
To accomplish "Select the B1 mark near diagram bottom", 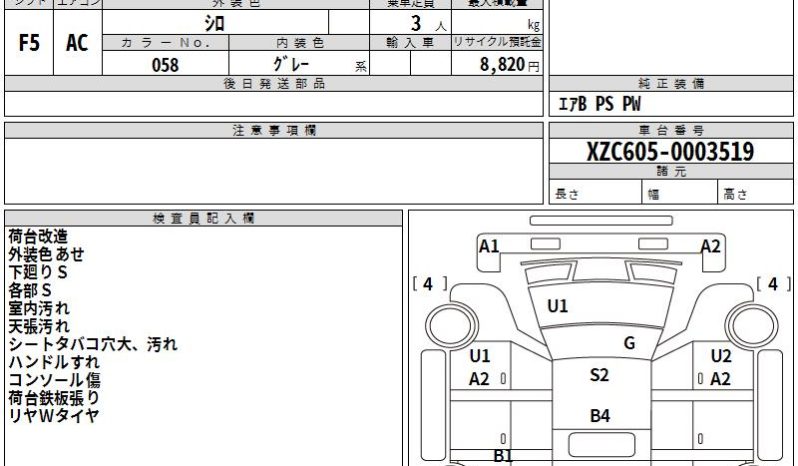I will point(503,456).
